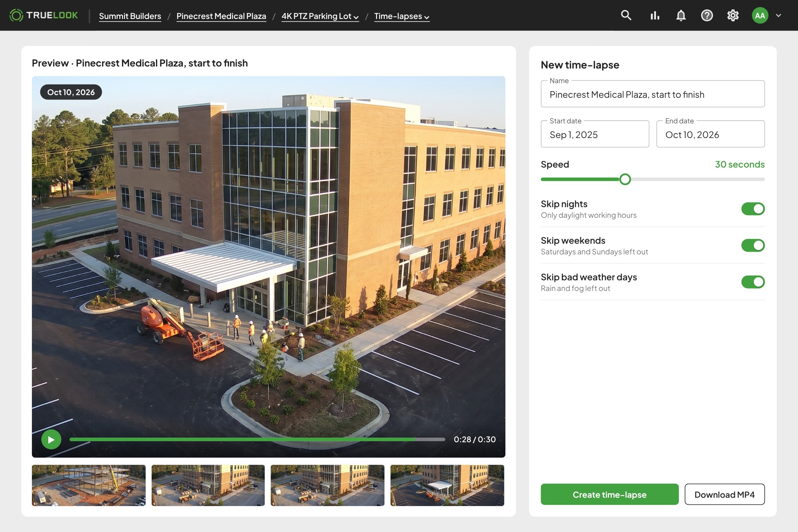This screenshot has width=798, height=532.
Task: Disable the Skip nights toggle
Action: (753, 209)
